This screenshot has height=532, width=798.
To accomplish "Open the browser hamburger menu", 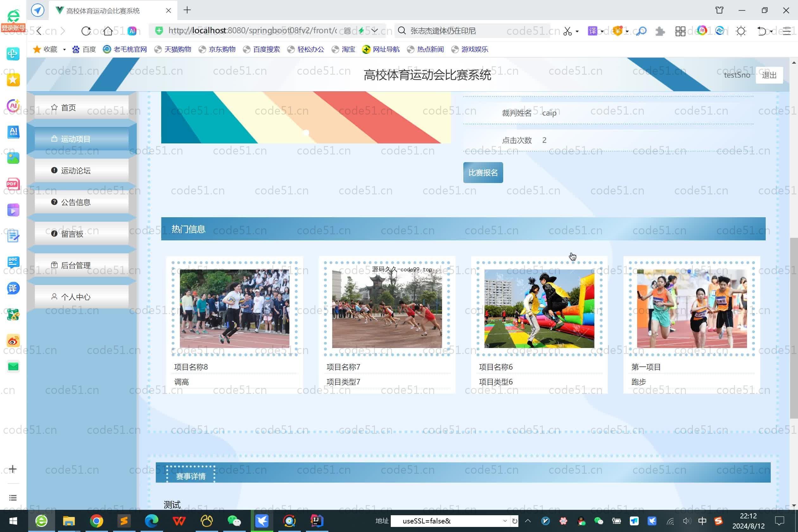I will click(787, 31).
